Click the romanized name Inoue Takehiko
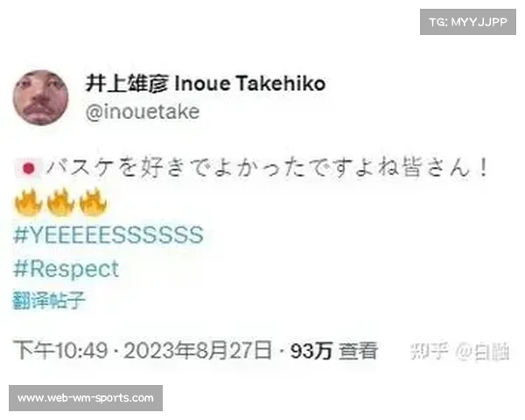 click(250, 83)
